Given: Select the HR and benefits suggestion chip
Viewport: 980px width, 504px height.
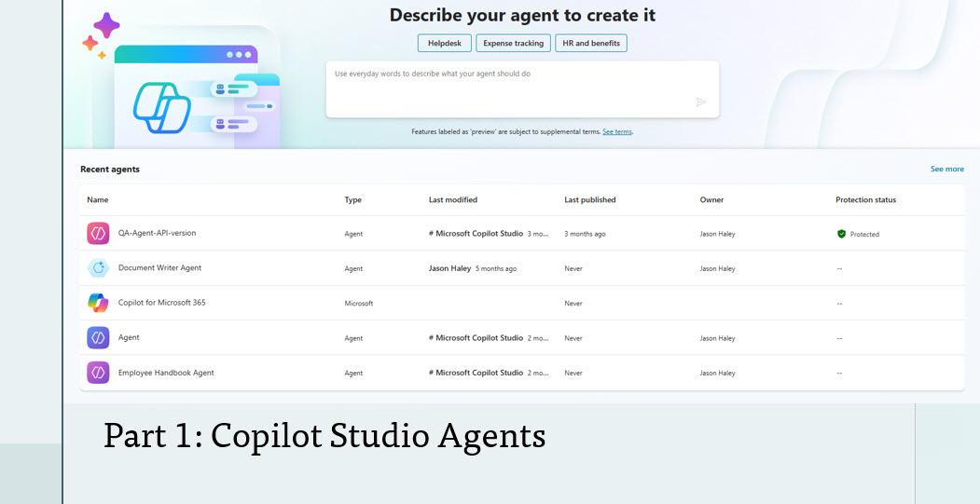Looking at the screenshot, I should coord(590,43).
